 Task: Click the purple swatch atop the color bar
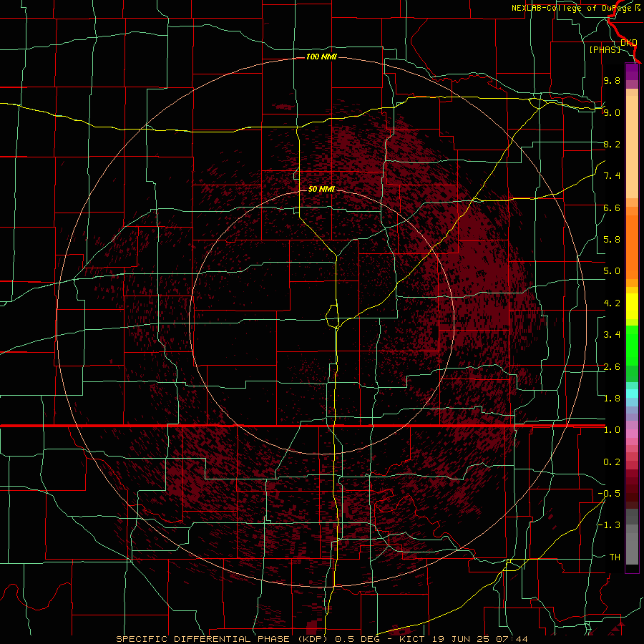click(x=632, y=72)
